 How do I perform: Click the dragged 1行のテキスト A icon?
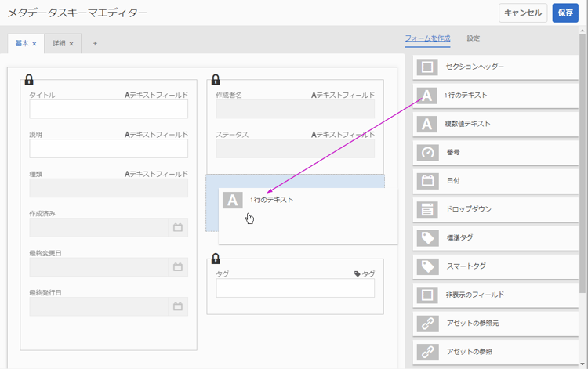[233, 200]
